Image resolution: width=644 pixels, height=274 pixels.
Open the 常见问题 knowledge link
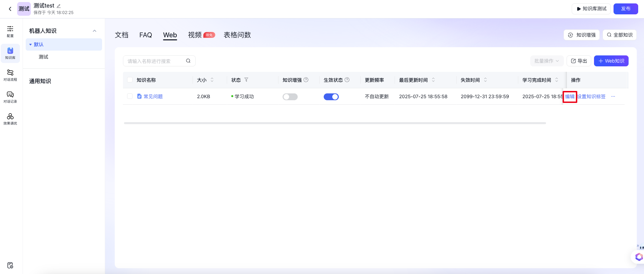tap(153, 96)
